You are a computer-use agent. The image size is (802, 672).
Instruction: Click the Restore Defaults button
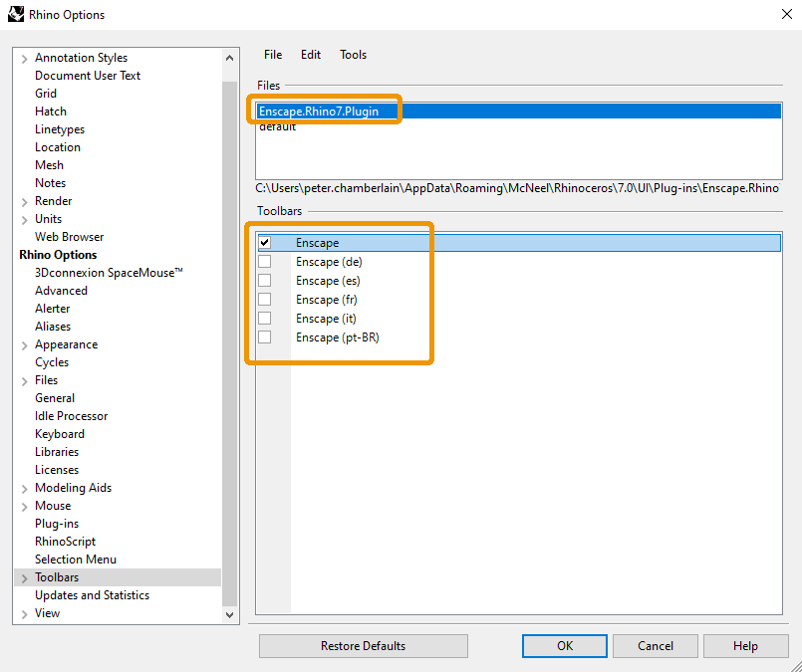point(364,646)
